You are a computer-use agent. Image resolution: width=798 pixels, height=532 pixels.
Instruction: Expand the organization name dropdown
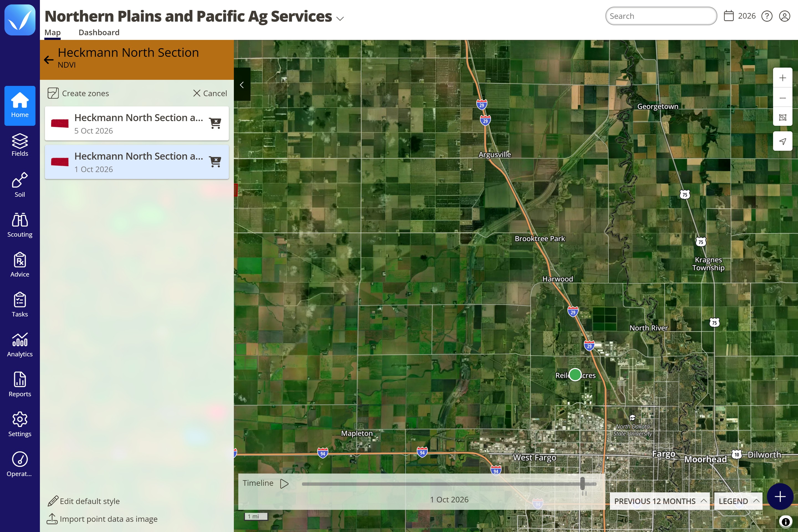coord(340,18)
